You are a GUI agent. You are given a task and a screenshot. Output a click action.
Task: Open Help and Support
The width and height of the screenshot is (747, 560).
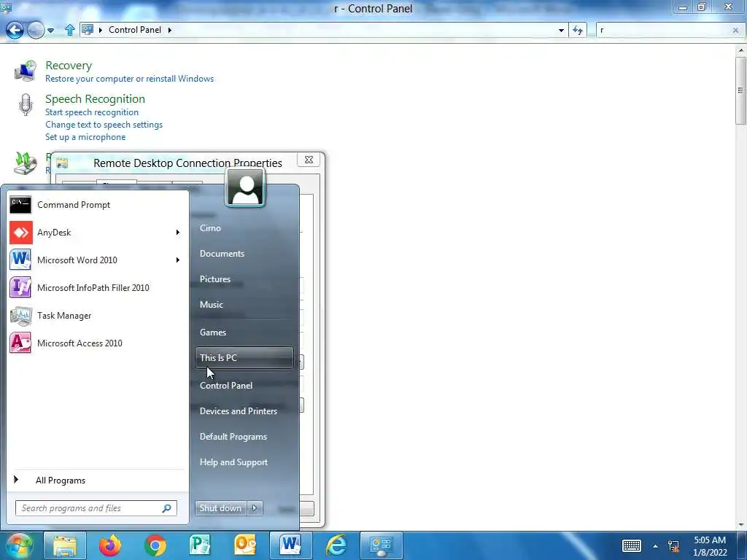(x=233, y=462)
